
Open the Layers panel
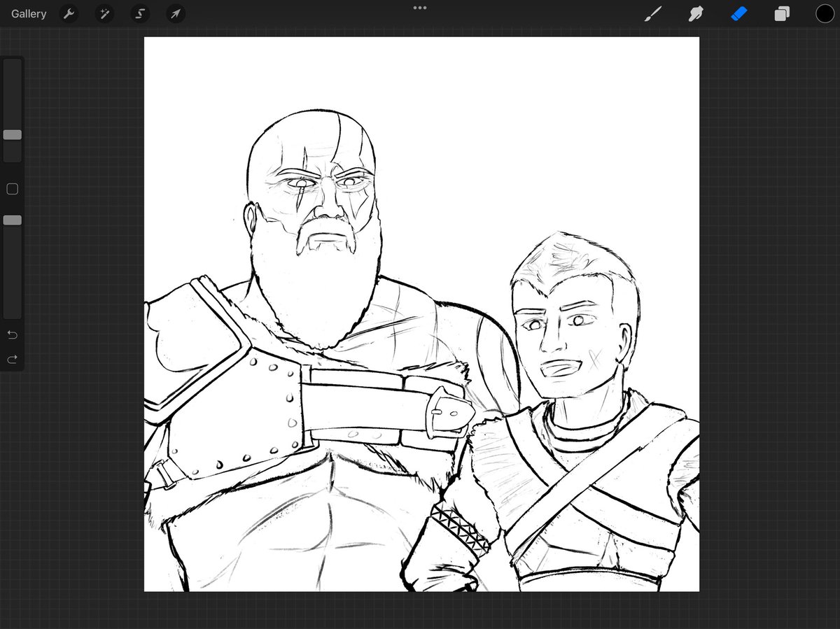pos(782,13)
